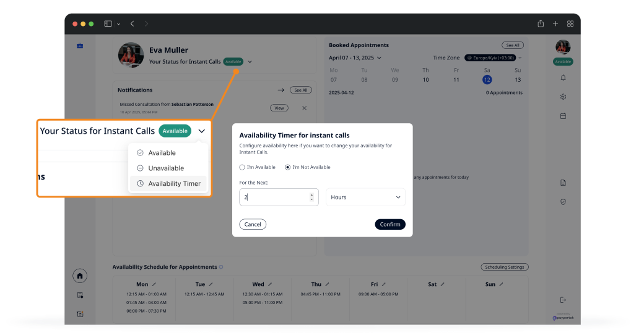Open the info icon beside Availability Schedule for Appointments
The width and height of the screenshot is (644, 335).
(x=221, y=267)
